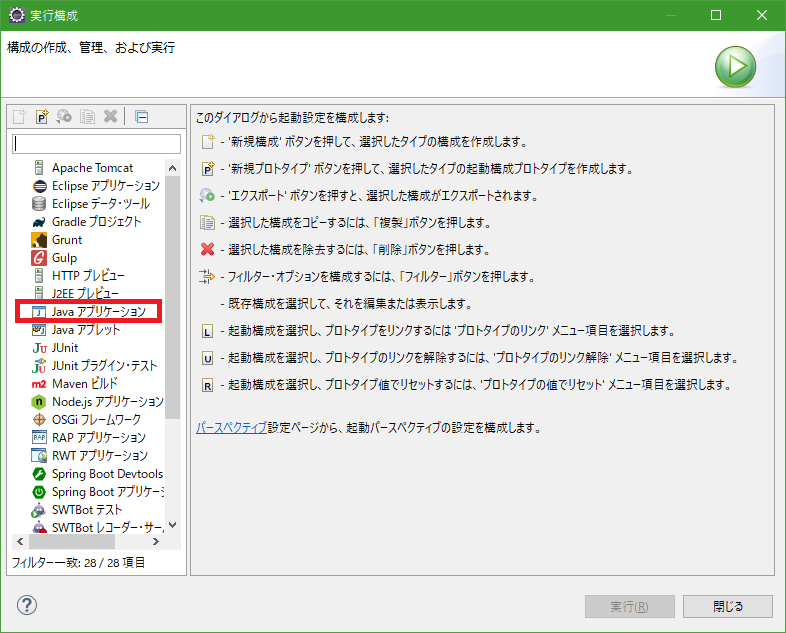The image size is (786, 633).
Task: Collapse all configuration types in the tree
Action: click(141, 117)
